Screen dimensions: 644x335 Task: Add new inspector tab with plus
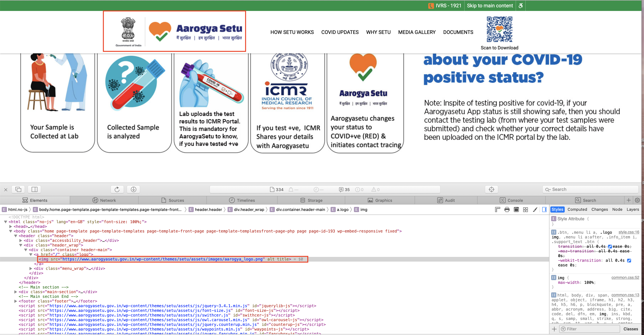[x=629, y=200]
